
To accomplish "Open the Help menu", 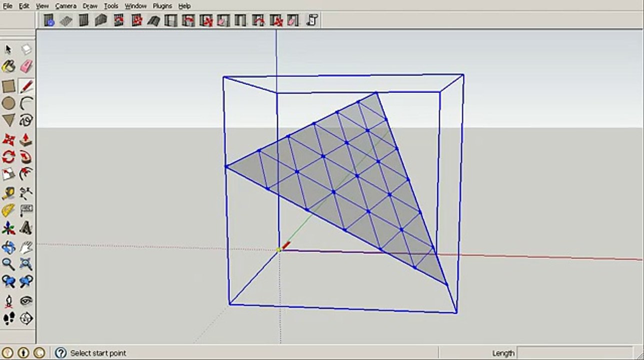I will pyautogui.click(x=185, y=6).
